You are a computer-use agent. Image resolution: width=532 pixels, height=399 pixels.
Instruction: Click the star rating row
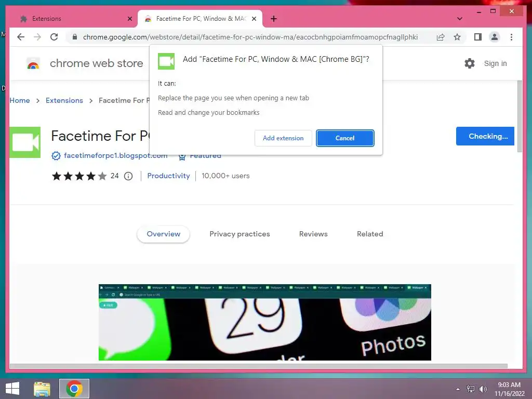(79, 176)
